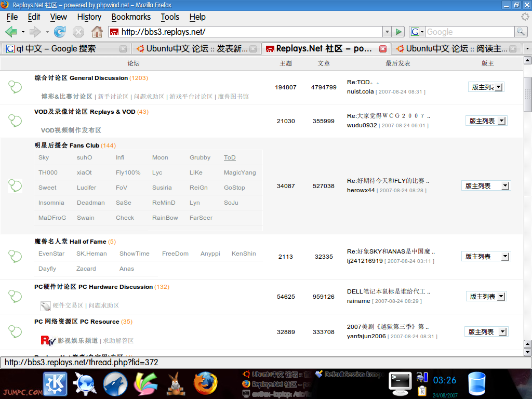Image resolution: width=532 pixels, height=399 pixels.
Task: Click the green Go arrow beside address bar
Action: tap(398, 32)
